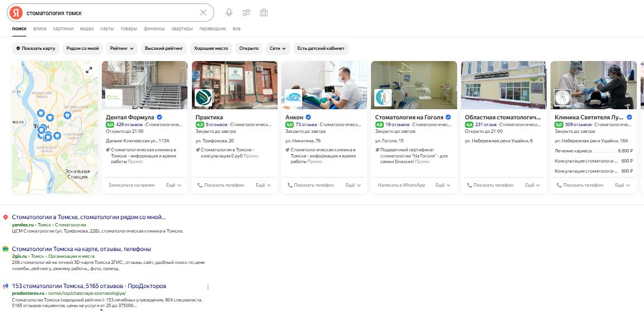Viewport: 644px width, 311px height.
Task: Click Лечение кариеса price row
Action: (594, 151)
